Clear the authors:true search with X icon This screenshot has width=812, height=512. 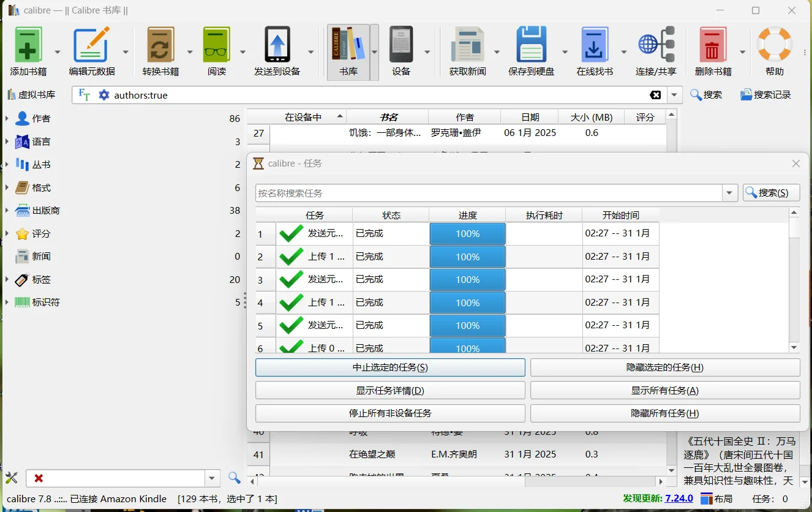(655, 95)
